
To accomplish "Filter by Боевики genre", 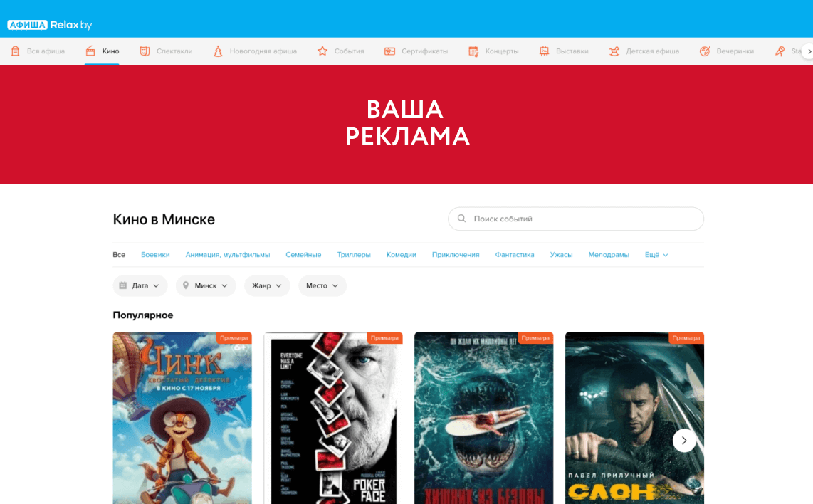I will pos(155,255).
